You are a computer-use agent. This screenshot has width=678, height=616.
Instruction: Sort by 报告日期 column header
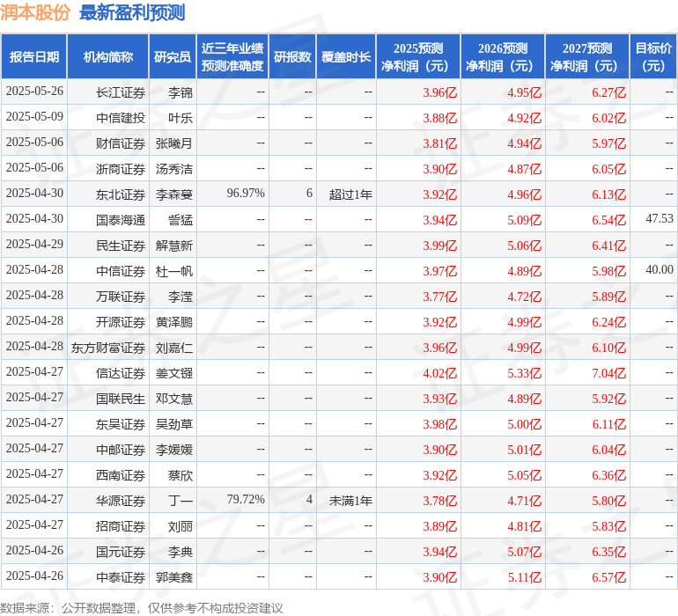coord(34,57)
